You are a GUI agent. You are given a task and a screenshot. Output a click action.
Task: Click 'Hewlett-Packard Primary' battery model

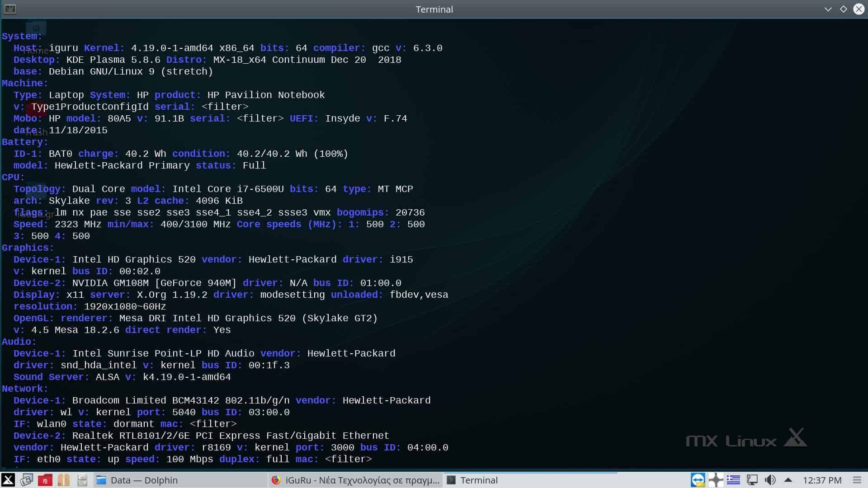pos(122,165)
